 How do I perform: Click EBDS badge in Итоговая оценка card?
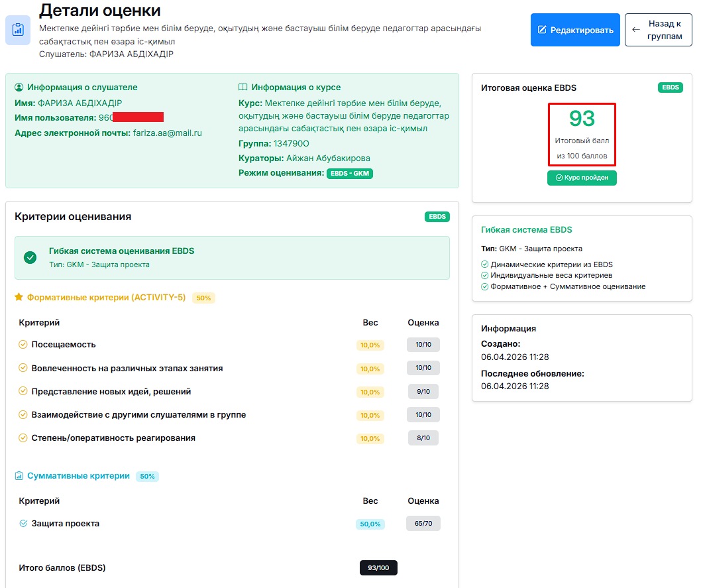[x=670, y=88]
